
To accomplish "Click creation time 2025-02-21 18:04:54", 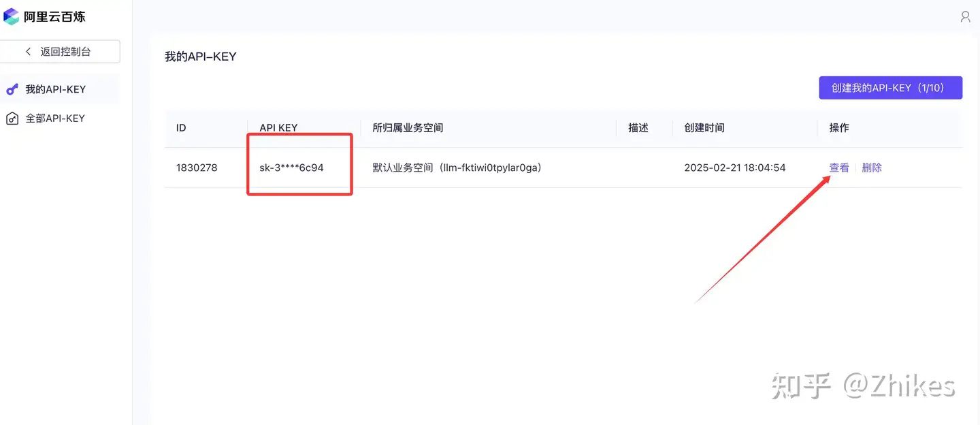I will pyautogui.click(x=735, y=168).
